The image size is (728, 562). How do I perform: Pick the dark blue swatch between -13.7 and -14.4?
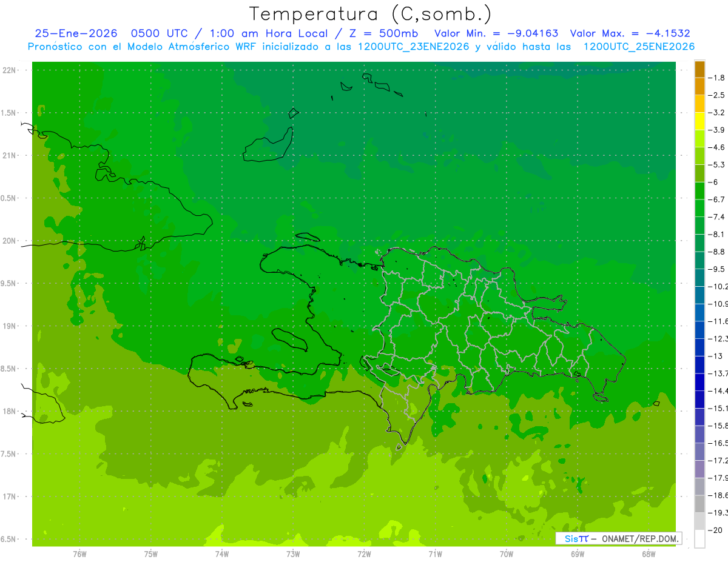(699, 383)
